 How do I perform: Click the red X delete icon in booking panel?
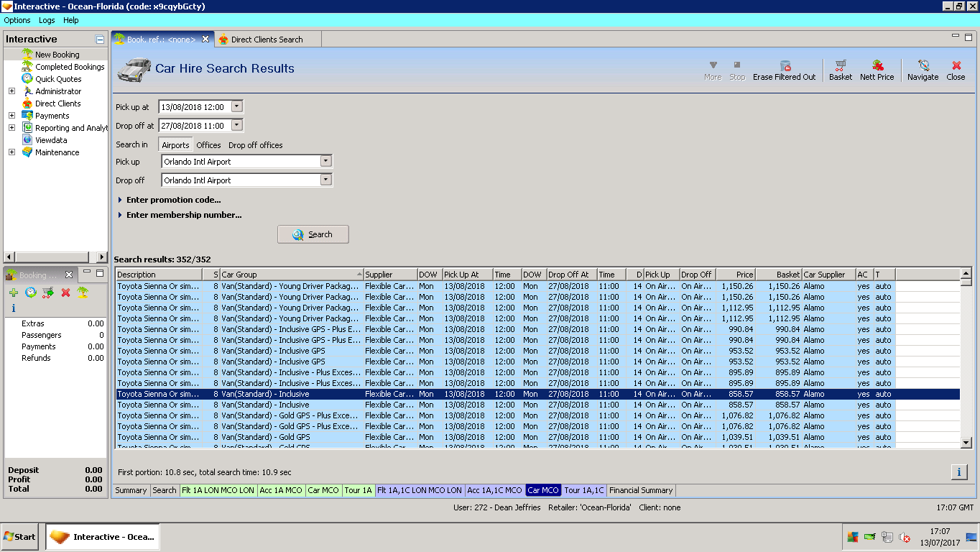coord(65,293)
